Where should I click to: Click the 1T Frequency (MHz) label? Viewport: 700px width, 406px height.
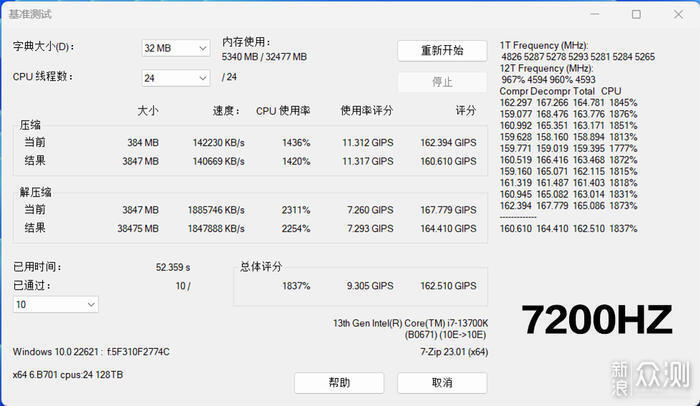544,46
